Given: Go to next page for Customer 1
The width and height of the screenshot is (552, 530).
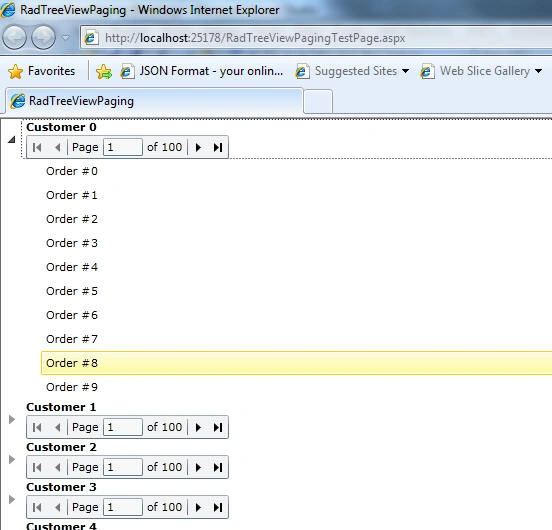Looking at the screenshot, I should 198,427.
